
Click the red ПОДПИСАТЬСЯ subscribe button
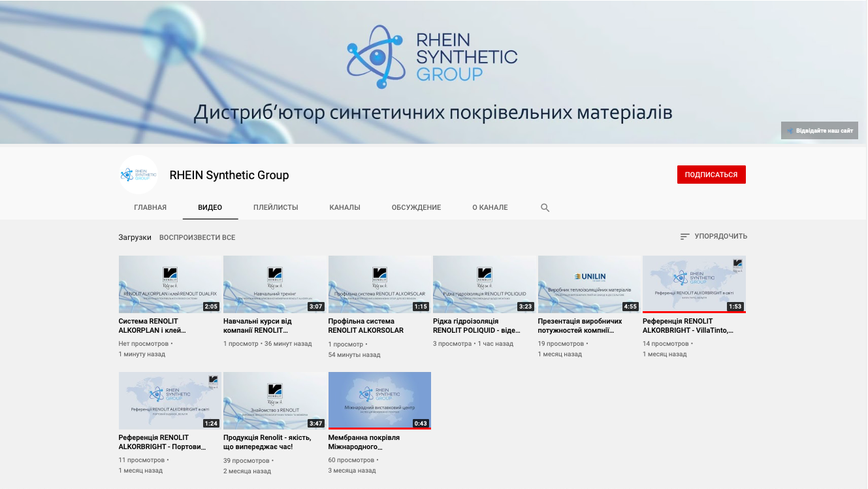pos(711,175)
